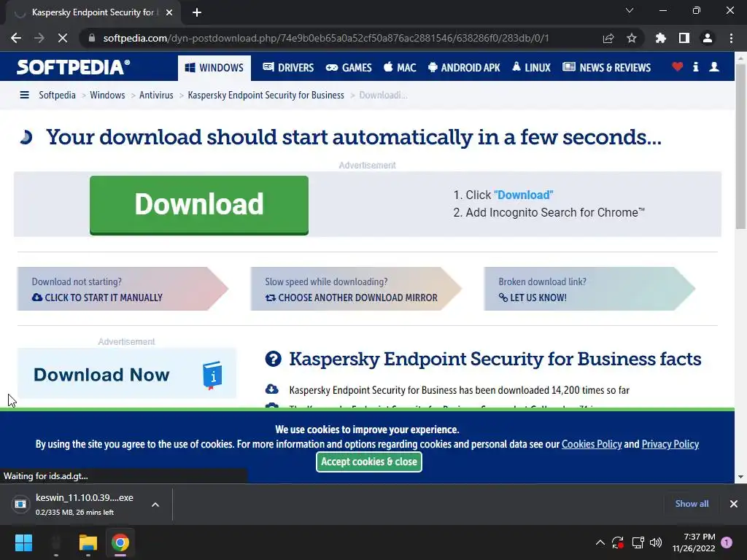This screenshot has width=747, height=560.
Task: Open the volume speaker tray icon
Action: pyautogui.click(x=656, y=542)
